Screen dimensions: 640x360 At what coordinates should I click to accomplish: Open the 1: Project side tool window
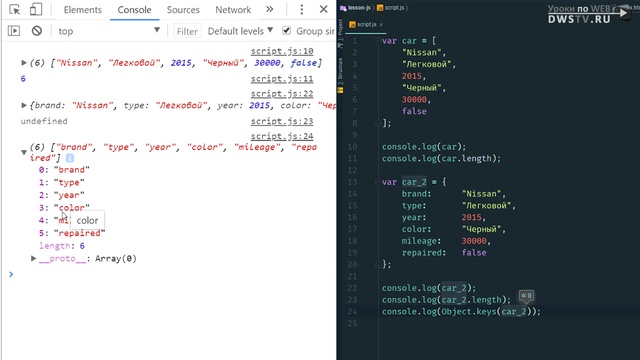pos(340,32)
